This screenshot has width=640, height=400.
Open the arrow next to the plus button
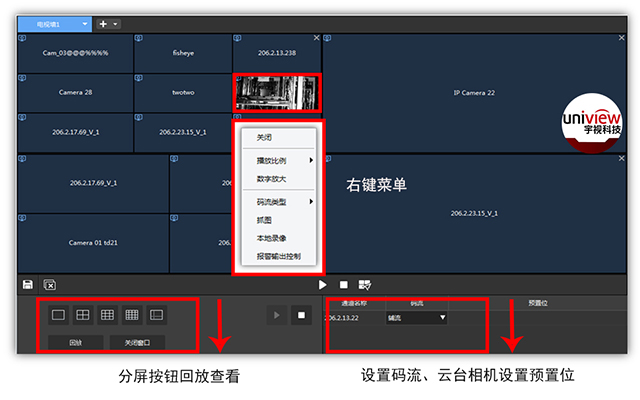coord(116,22)
